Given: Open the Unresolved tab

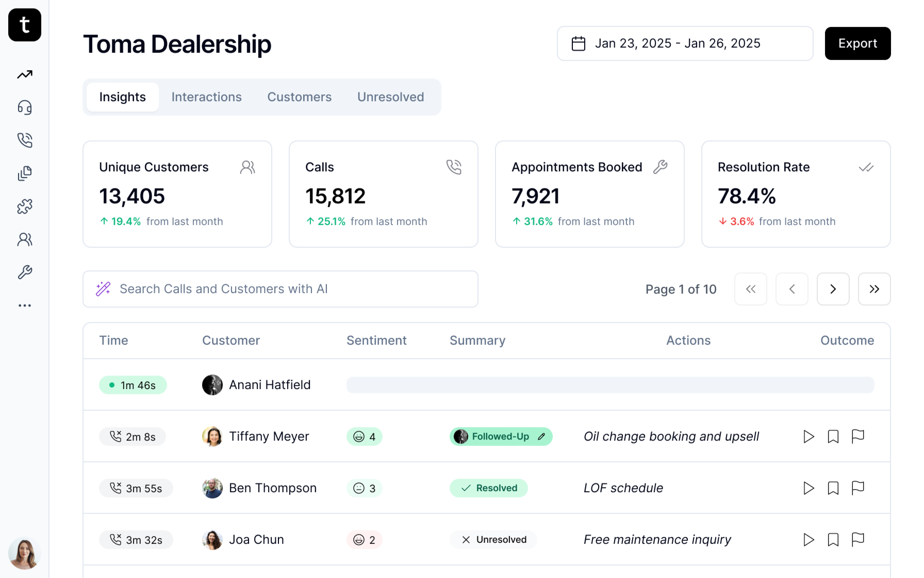Looking at the screenshot, I should pyautogui.click(x=390, y=97).
